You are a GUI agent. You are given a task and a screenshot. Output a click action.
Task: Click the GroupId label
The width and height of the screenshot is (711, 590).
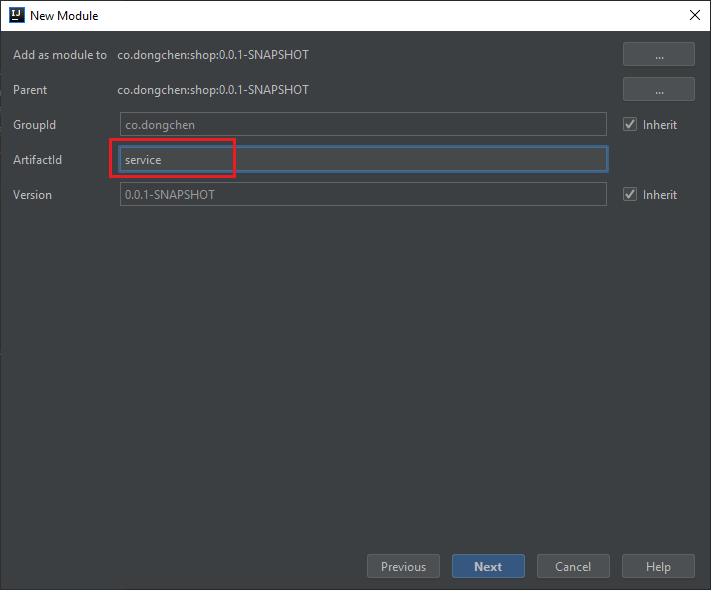coord(34,125)
